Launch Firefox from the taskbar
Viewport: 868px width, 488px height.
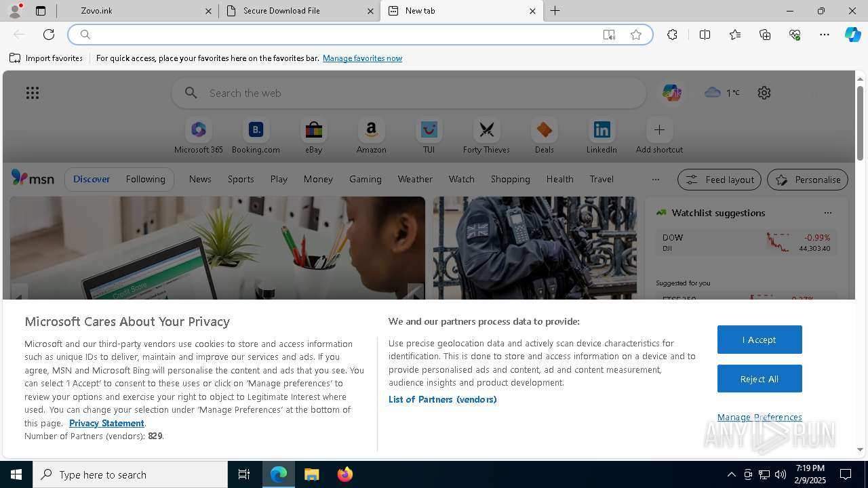[x=345, y=474]
